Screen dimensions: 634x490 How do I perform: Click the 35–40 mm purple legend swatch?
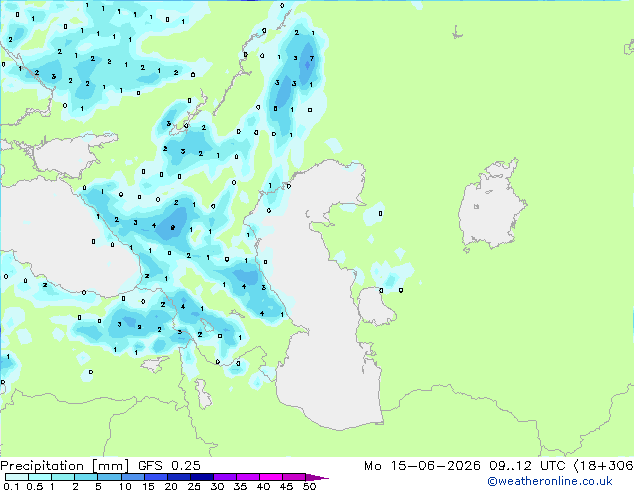point(248,477)
